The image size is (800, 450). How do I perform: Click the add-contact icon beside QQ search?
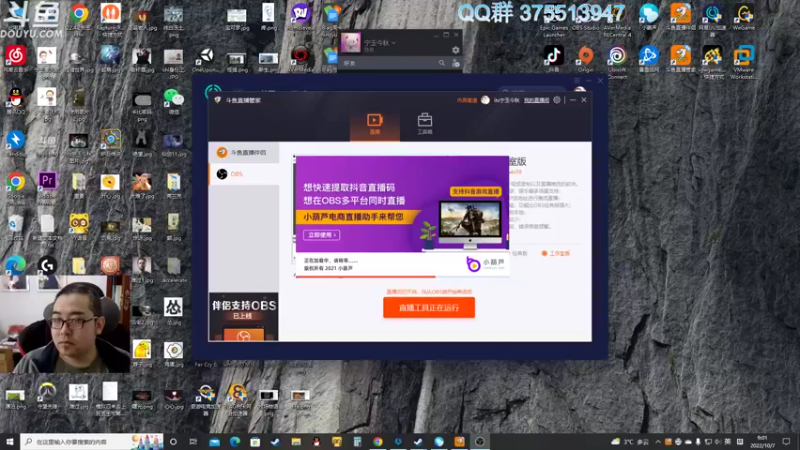(456, 63)
